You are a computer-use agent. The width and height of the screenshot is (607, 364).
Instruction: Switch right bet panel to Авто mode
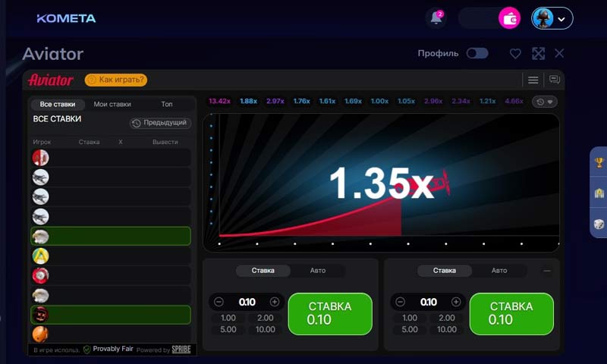tap(498, 271)
